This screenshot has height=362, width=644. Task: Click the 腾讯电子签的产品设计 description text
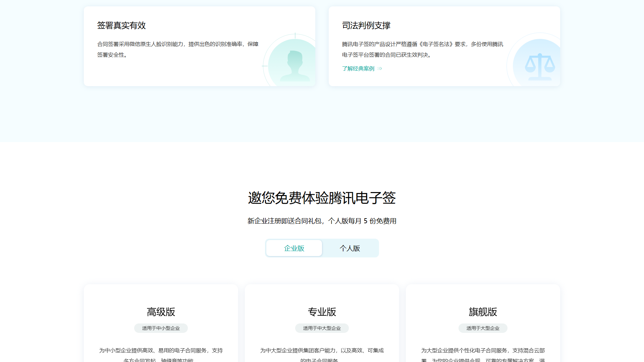click(423, 49)
